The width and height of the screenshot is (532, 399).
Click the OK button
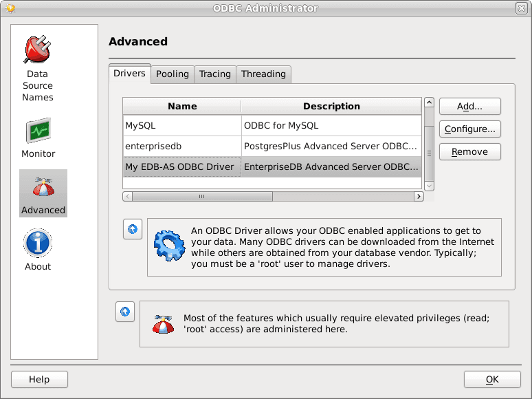492,380
